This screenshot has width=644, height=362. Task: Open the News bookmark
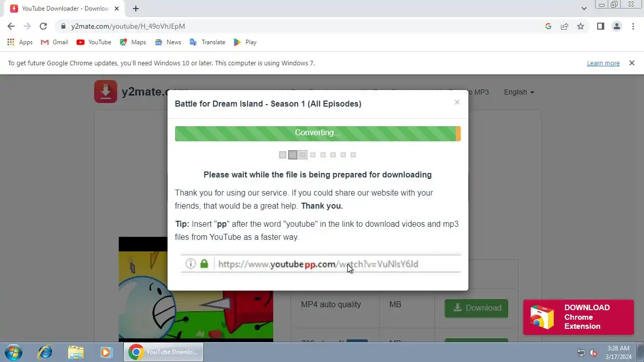coord(168,42)
